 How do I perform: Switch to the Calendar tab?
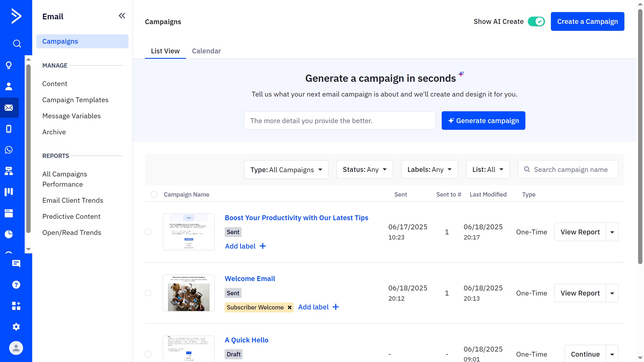click(x=206, y=51)
